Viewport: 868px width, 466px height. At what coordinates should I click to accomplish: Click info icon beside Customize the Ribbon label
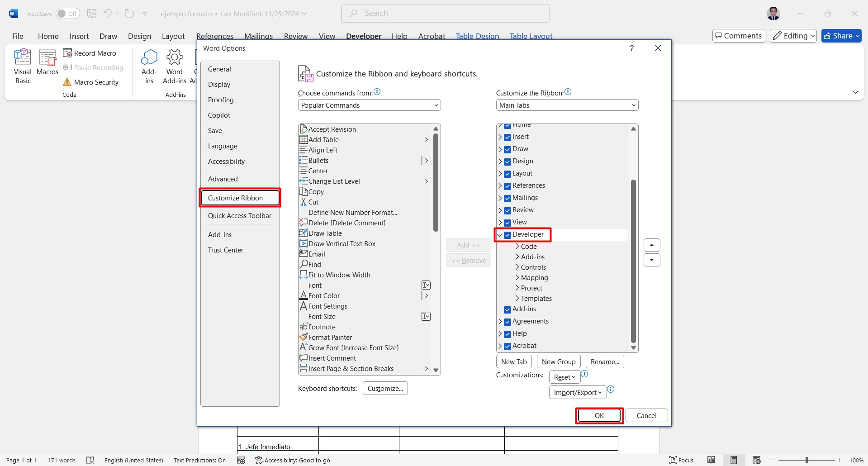[568, 92]
